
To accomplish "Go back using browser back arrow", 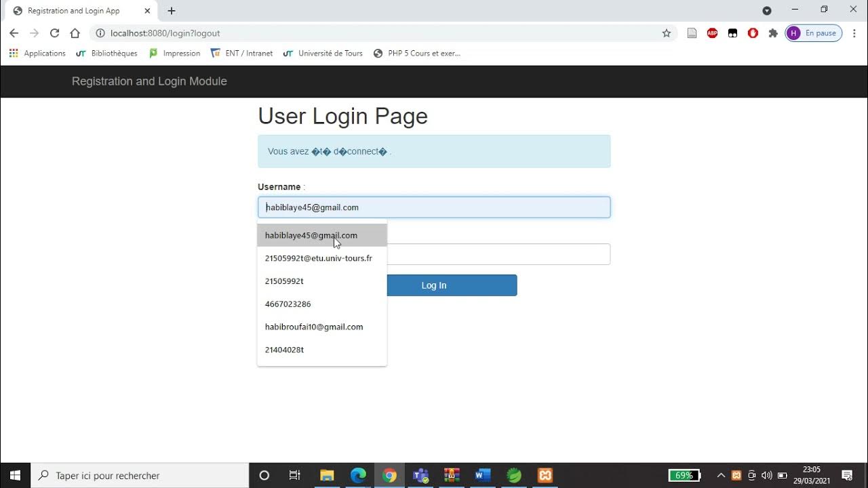I will [x=14, y=33].
